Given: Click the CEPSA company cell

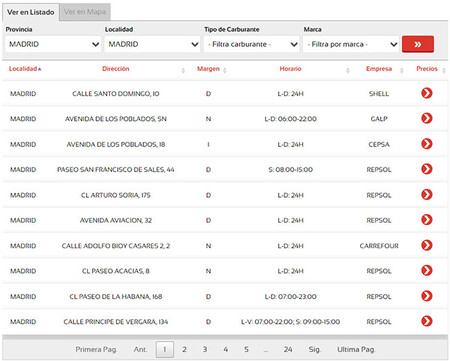Looking at the screenshot, I should (379, 144).
